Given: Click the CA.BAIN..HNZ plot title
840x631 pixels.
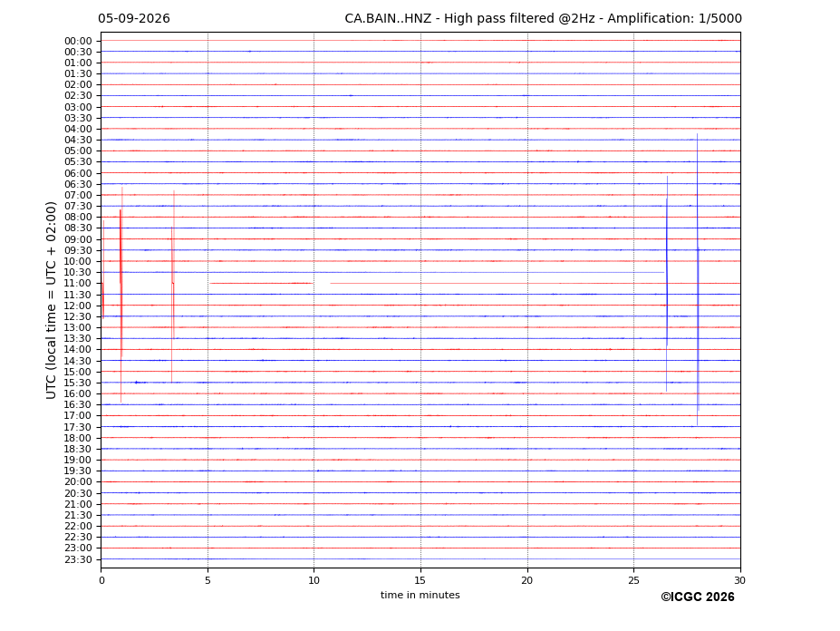Looking at the screenshot, I should click(543, 19).
